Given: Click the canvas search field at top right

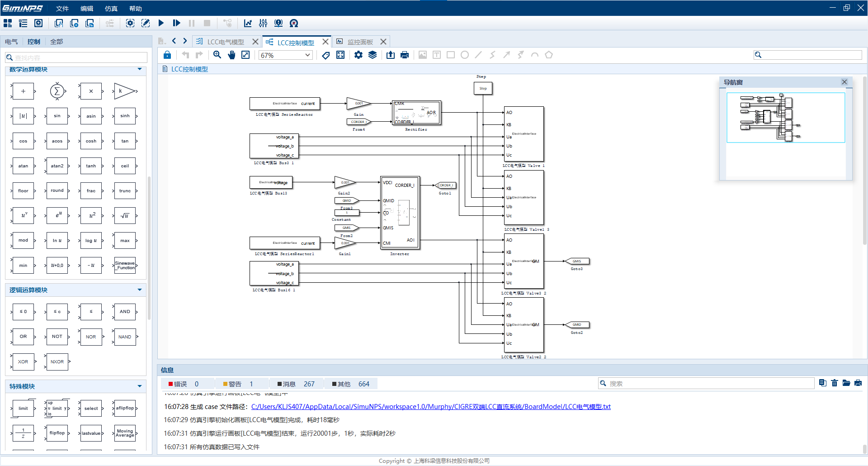Looking at the screenshot, I should tap(808, 55).
